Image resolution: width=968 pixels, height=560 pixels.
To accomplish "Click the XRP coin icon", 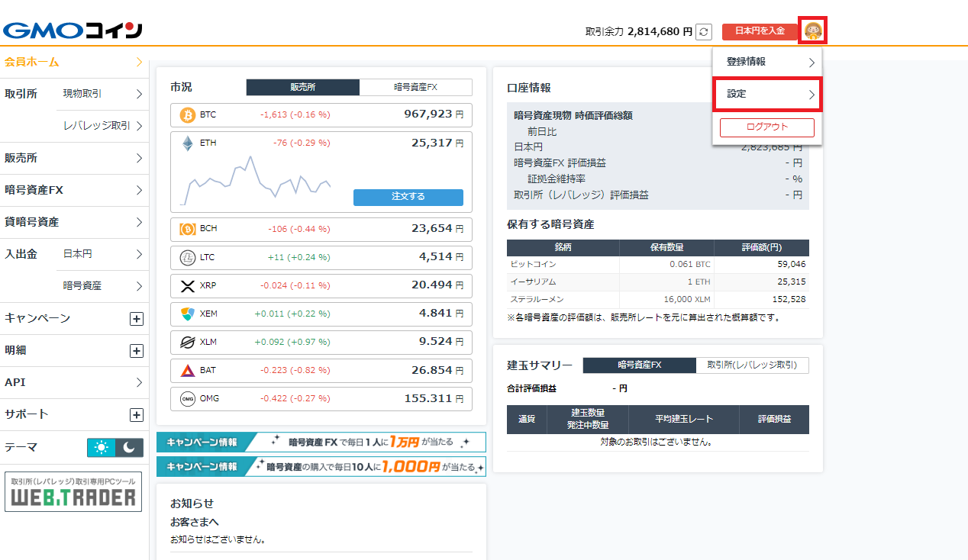I will pyautogui.click(x=187, y=286).
